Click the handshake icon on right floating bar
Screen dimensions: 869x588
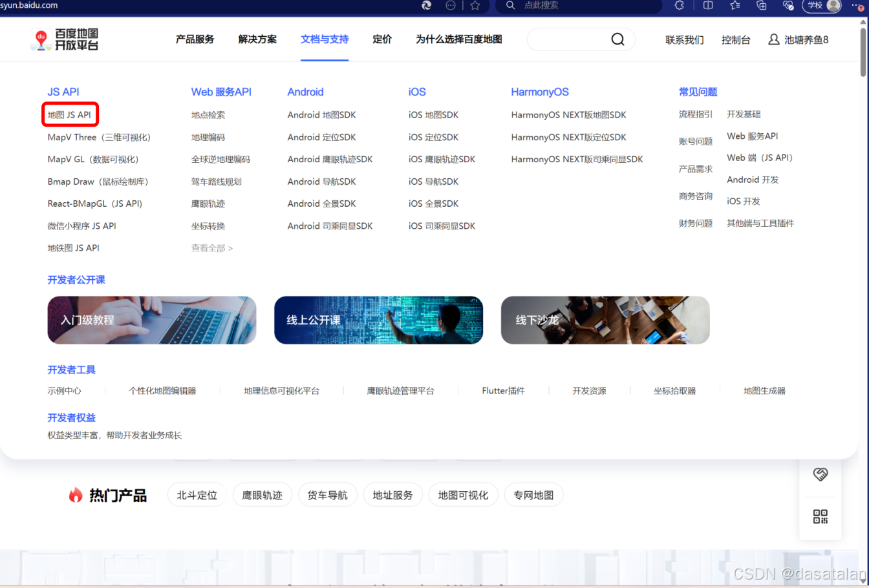[x=821, y=474]
